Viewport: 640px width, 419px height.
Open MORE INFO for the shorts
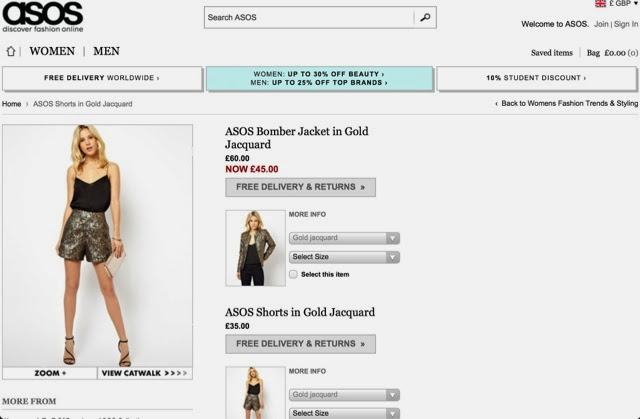pyautogui.click(x=307, y=371)
